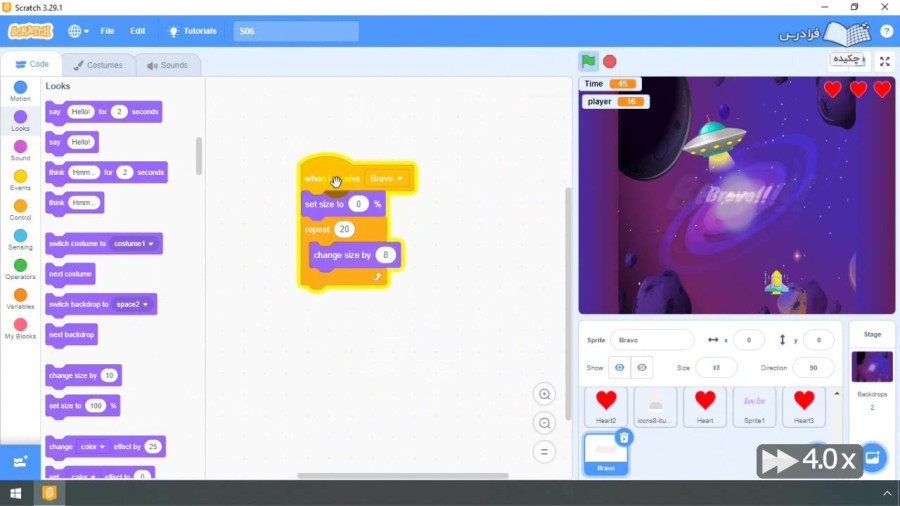Viewport: 900px width, 506px height.
Task: Stop the project with red stop button
Action: point(610,61)
